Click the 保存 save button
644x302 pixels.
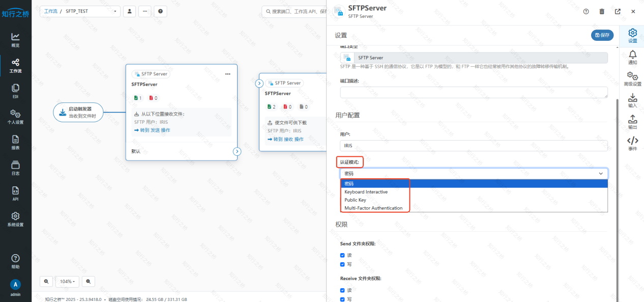(x=602, y=35)
